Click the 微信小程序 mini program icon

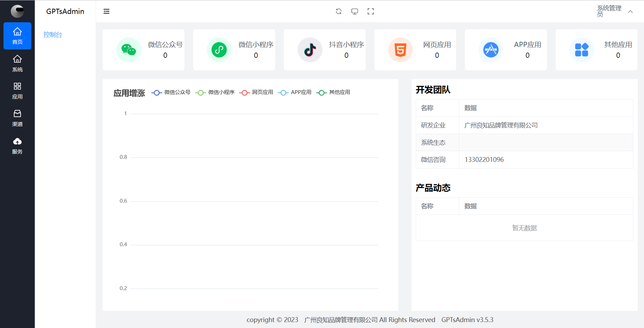pos(219,50)
